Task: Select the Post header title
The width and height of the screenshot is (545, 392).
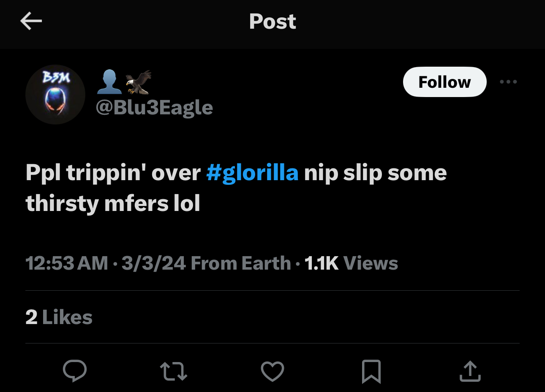Action: click(272, 22)
